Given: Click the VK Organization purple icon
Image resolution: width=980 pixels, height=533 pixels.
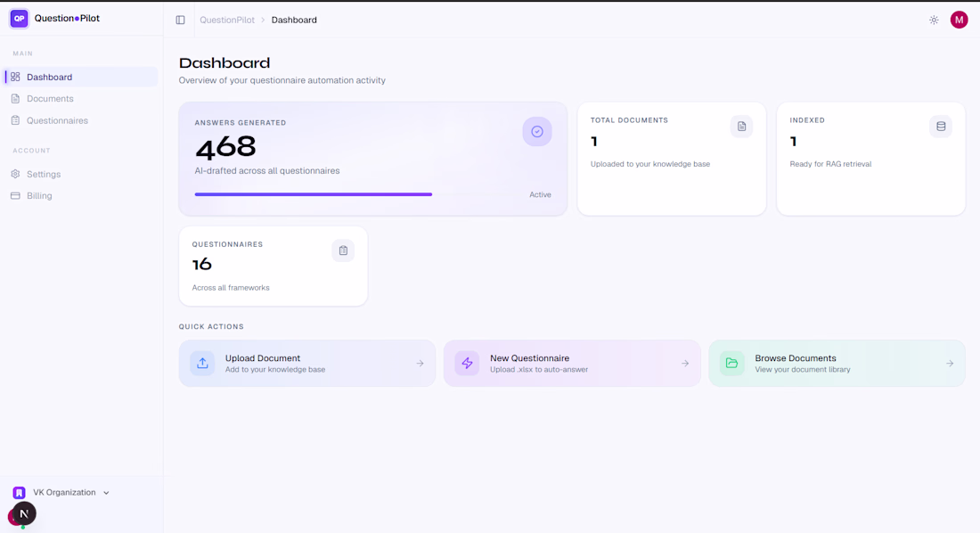Looking at the screenshot, I should (20, 493).
